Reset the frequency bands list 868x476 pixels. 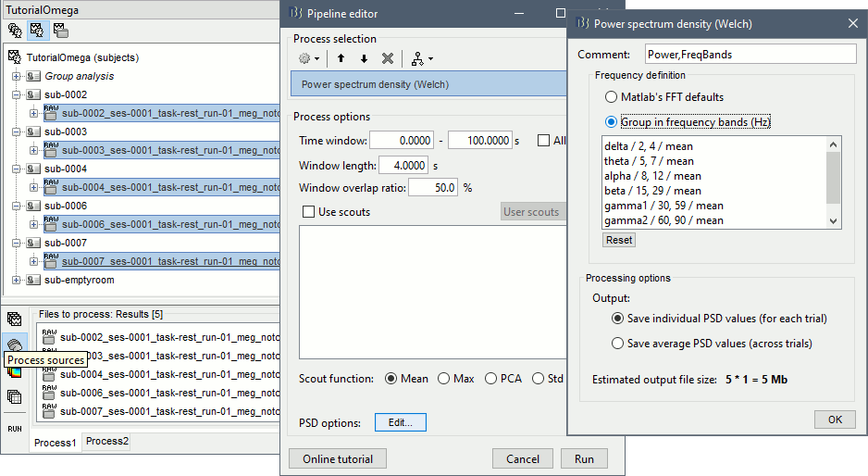(619, 240)
